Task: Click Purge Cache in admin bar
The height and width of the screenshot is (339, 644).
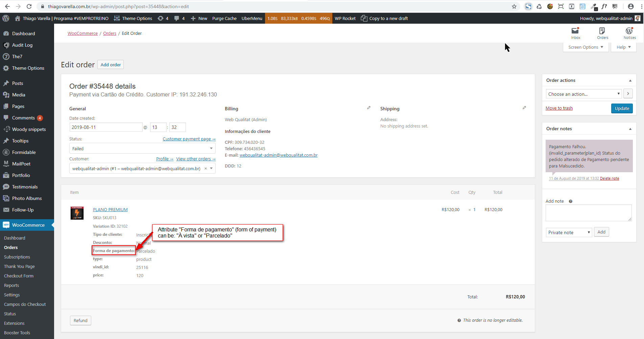Action: pos(224,18)
